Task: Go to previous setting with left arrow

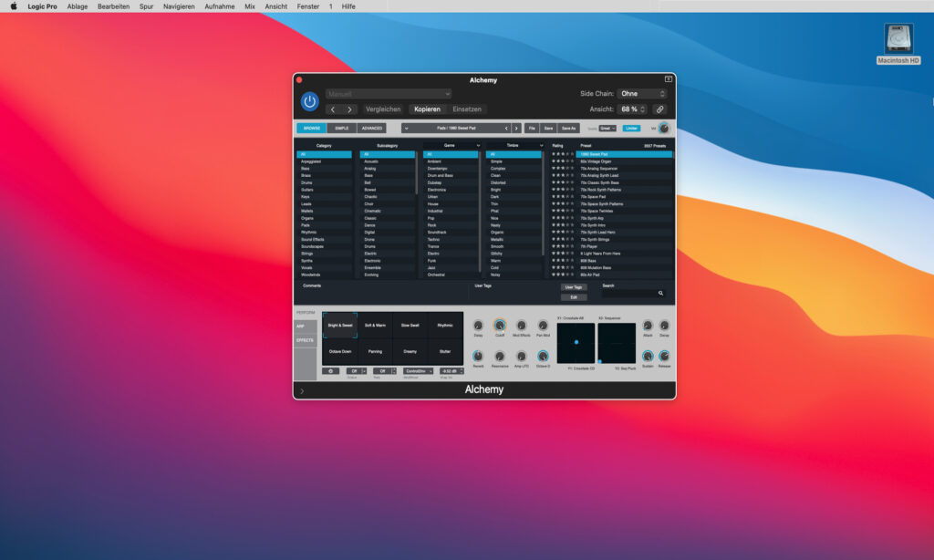Action: [x=333, y=109]
